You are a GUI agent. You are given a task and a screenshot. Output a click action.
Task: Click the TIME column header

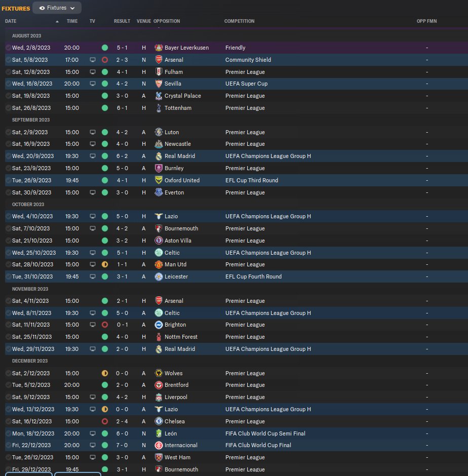click(x=72, y=21)
